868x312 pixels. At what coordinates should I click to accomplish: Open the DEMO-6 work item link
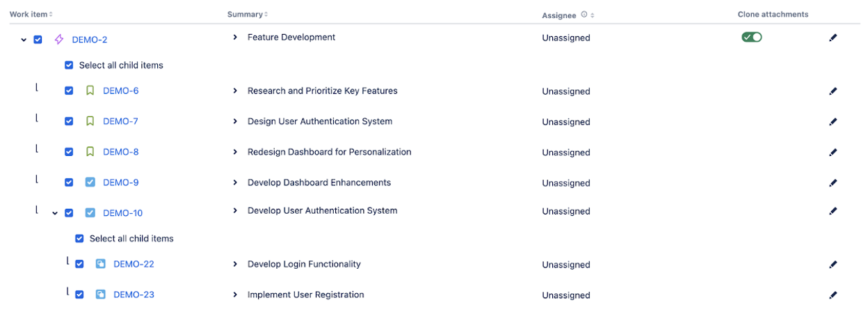tap(121, 91)
